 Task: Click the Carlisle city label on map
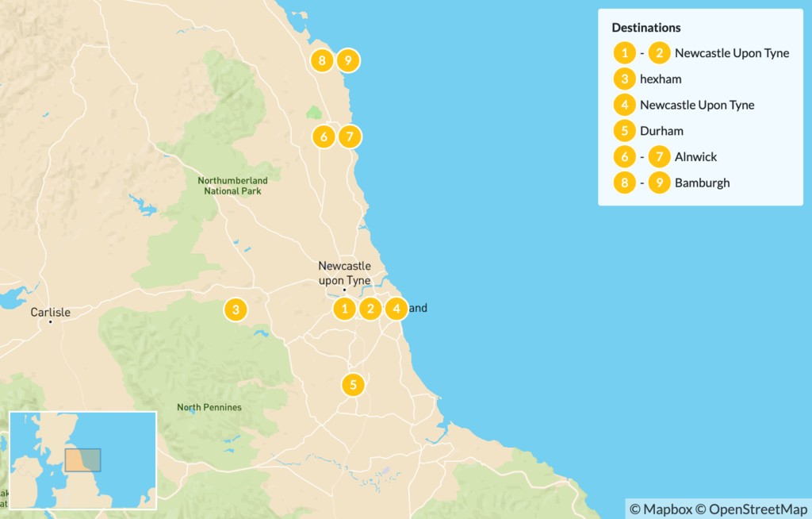point(50,312)
